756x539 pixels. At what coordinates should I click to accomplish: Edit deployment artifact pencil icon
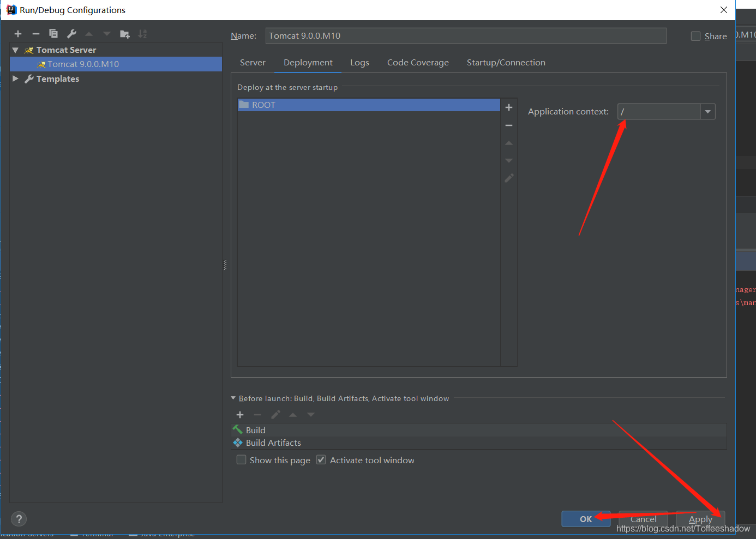click(x=509, y=178)
